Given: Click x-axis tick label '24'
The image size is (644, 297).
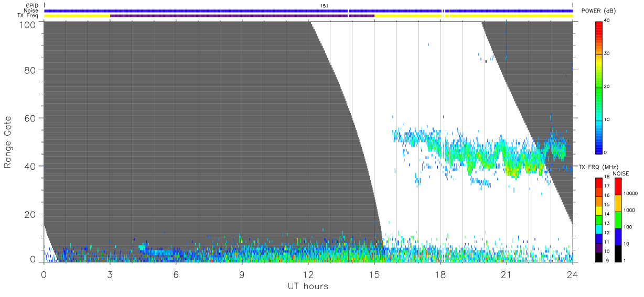Looking at the screenshot, I should click(572, 275).
